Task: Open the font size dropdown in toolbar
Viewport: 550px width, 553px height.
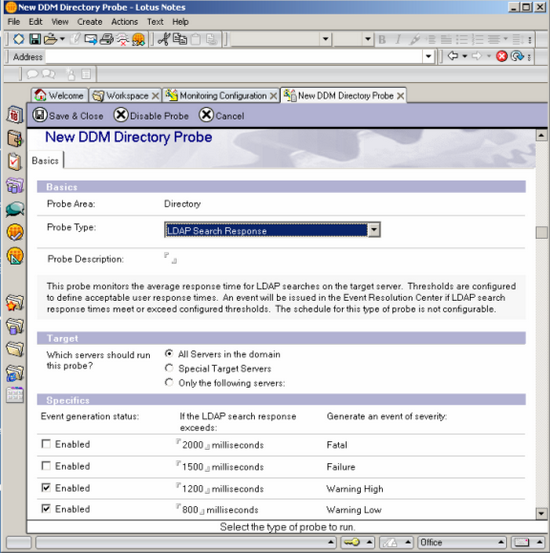Action: (368, 39)
